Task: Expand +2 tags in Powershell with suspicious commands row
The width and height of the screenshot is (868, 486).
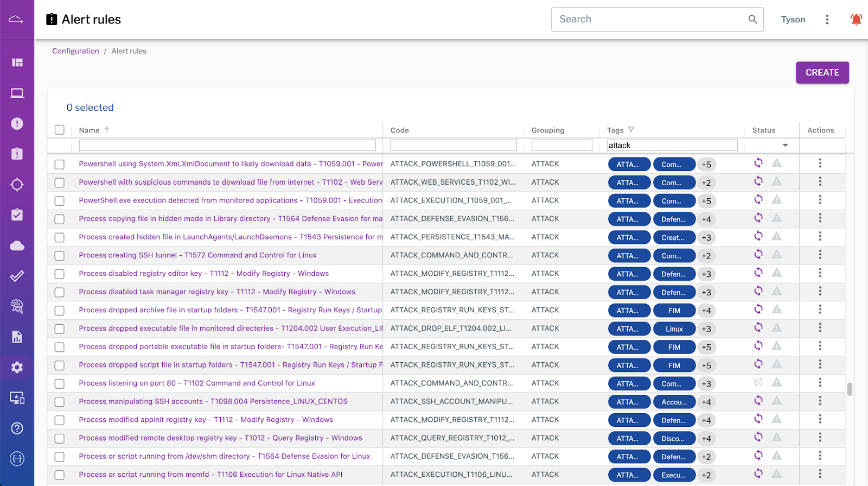Action: point(706,183)
